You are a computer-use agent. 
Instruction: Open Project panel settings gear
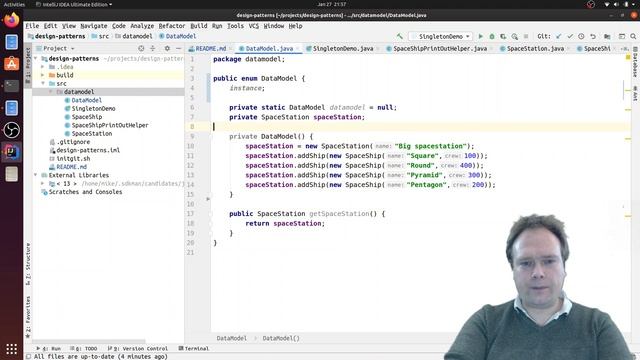[167, 48]
